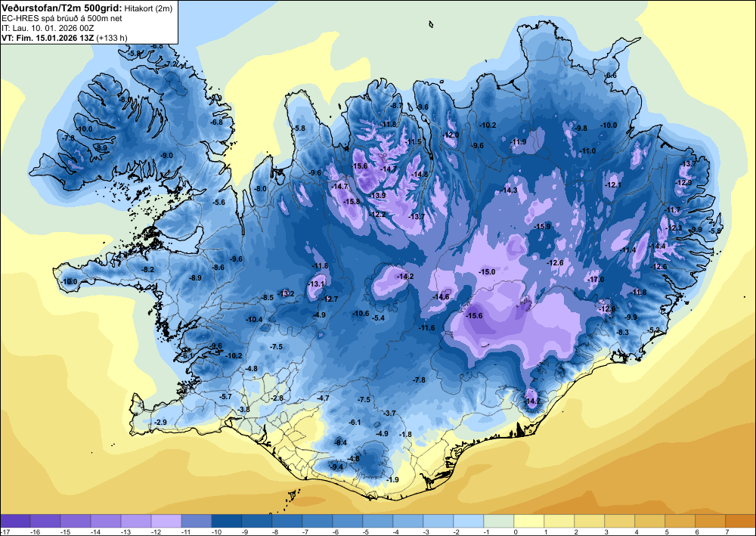The image size is (756, 536).
Task: Click the title text "Veðurstofan/T2m 500grid:"
Action: [62, 8]
